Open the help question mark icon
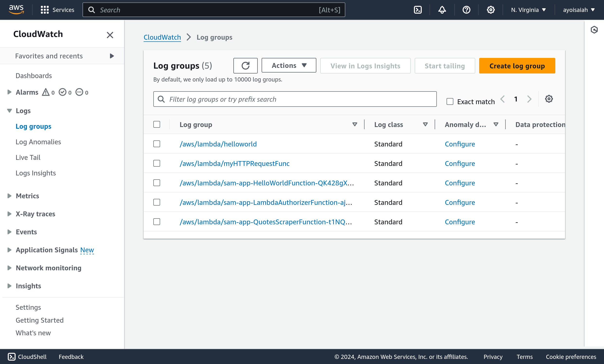Screen dimensions: 604x364 [x=466, y=10]
